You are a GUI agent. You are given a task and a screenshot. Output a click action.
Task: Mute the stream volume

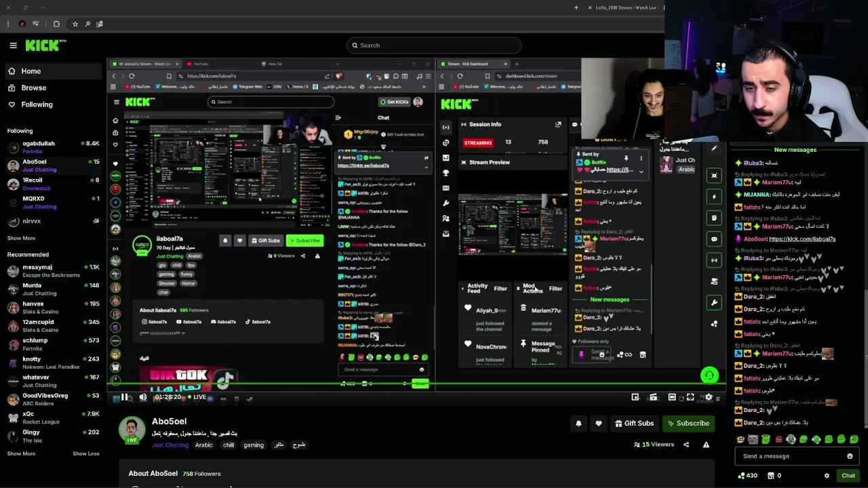[143, 397]
